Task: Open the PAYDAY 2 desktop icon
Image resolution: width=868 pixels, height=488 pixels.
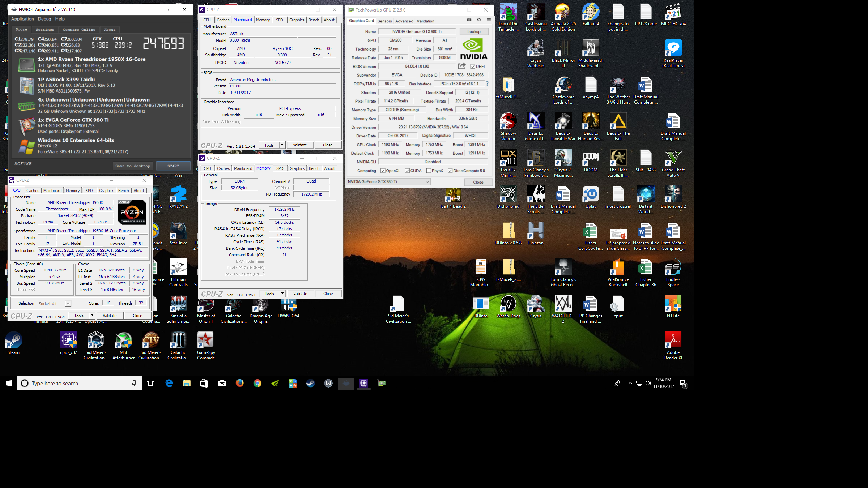Action: (x=178, y=197)
